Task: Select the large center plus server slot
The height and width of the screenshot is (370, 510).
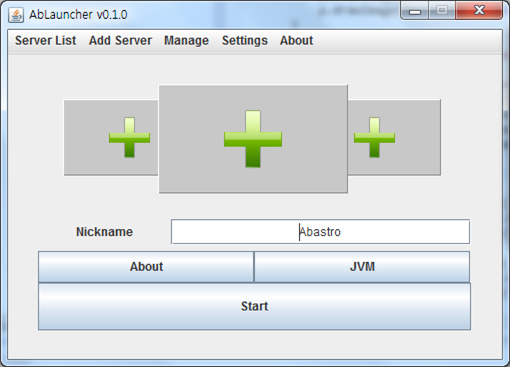Action: [x=253, y=139]
